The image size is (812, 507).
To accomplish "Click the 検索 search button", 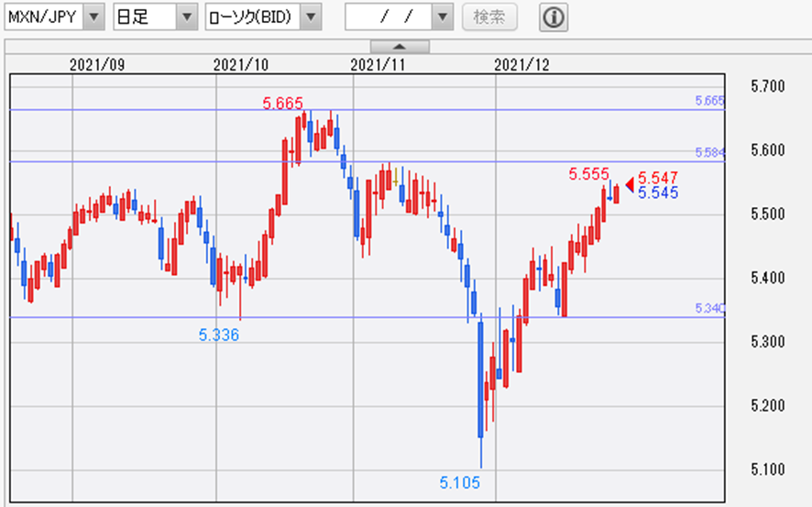I will click(x=489, y=17).
